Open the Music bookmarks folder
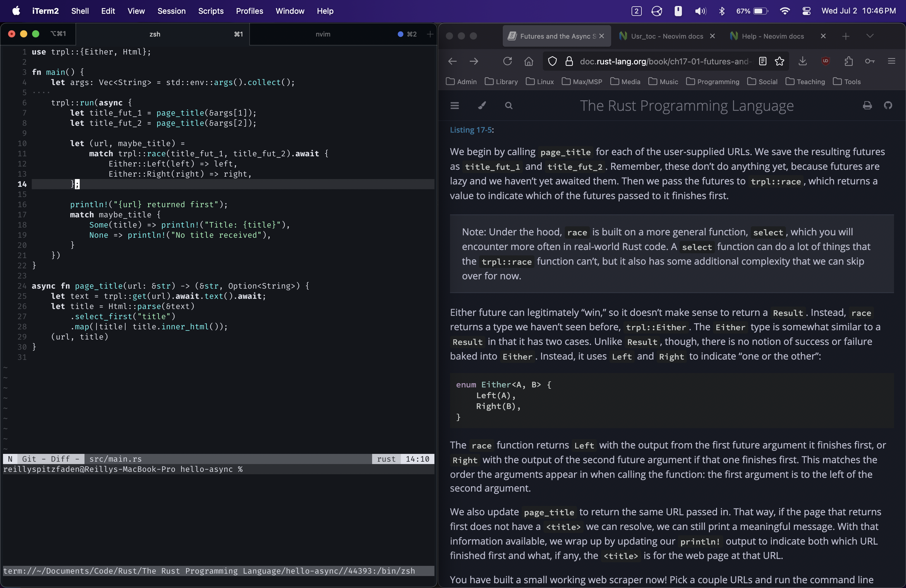 [663, 82]
